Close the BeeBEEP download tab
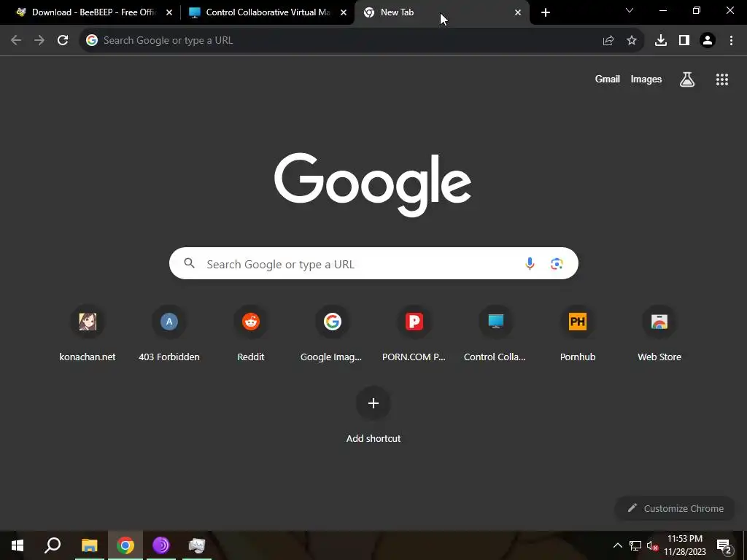The image size is (747, 560). pos(169,12)
